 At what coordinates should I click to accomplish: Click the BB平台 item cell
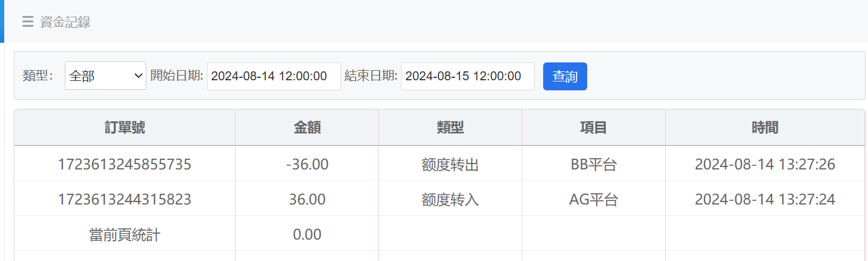point(593,165)
